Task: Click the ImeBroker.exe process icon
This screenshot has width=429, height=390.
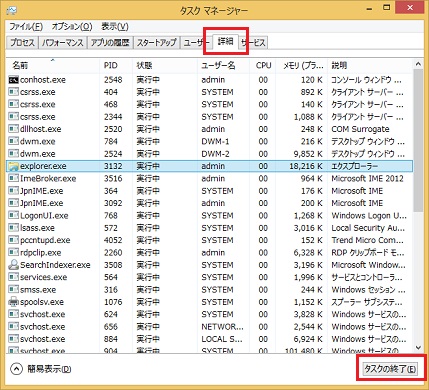Action: click(13, 179)
